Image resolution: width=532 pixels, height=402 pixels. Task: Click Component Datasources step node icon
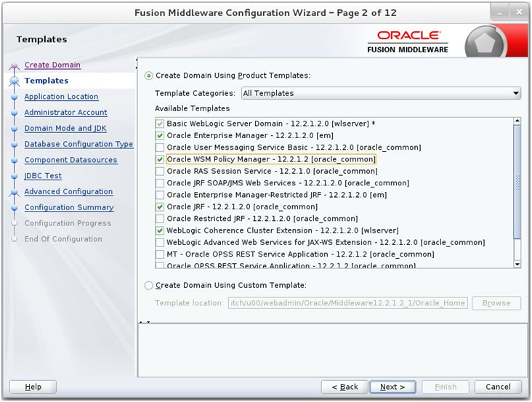click(x=15, y=161)
